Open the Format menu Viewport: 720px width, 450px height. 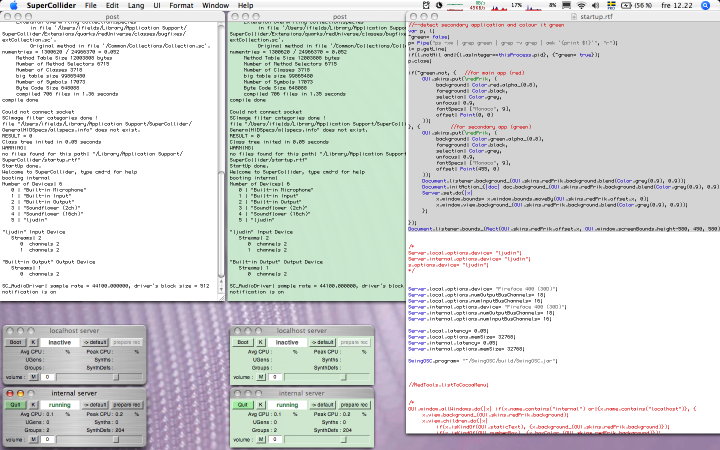tap(181, 6)
